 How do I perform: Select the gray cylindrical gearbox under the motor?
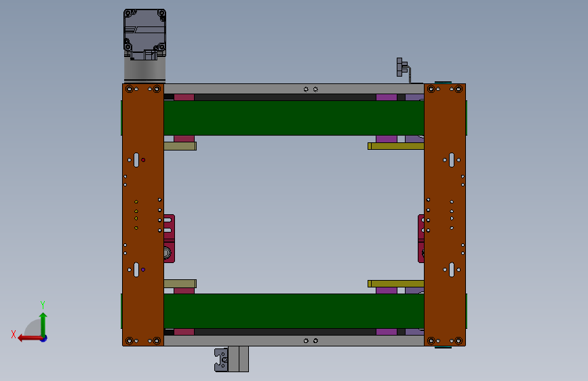144,70
